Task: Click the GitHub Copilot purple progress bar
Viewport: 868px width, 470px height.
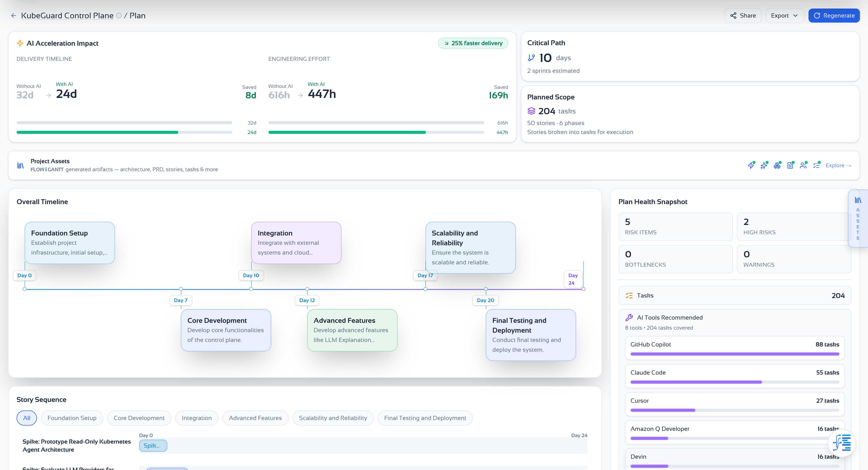Action: click(x=735, y=354)
